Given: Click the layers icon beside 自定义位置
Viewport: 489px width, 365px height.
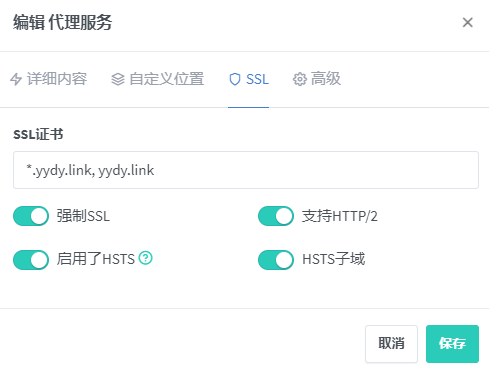Looking at the screenshot, I should 118,79.
